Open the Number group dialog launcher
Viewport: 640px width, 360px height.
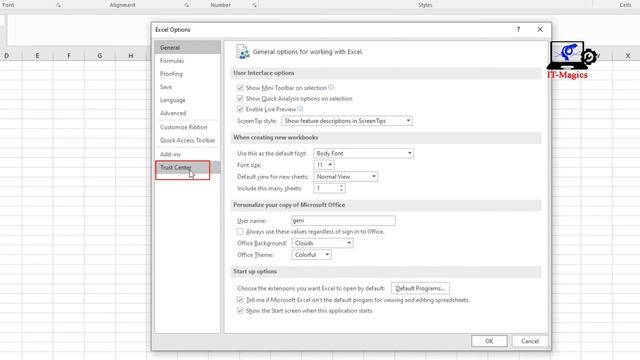(x=254, y=5)
